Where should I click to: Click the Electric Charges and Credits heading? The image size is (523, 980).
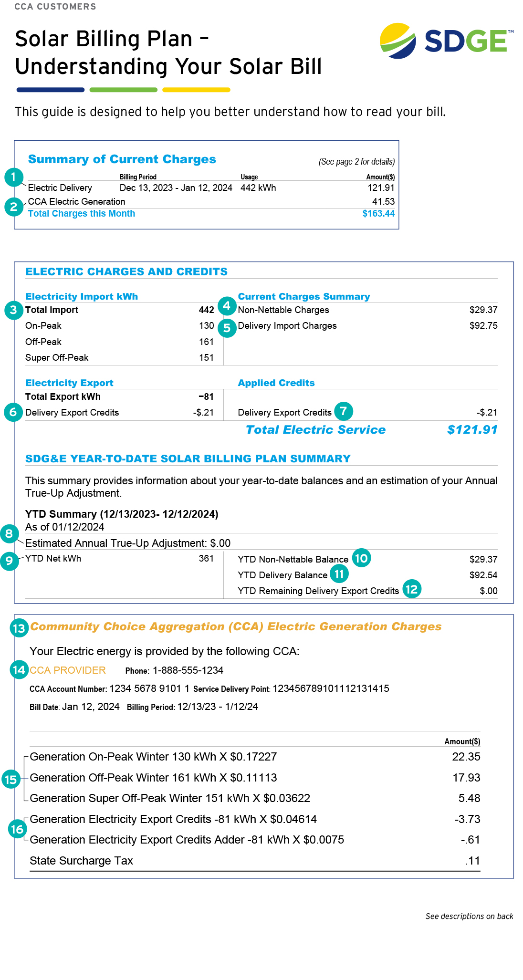pyautogui.click(x=126, y=272)
